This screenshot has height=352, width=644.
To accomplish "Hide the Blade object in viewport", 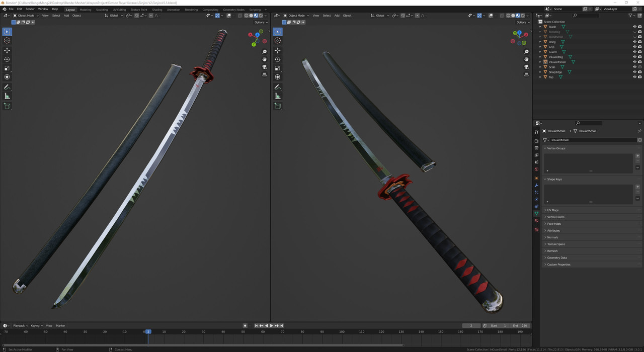I will [x=634, y=27].
